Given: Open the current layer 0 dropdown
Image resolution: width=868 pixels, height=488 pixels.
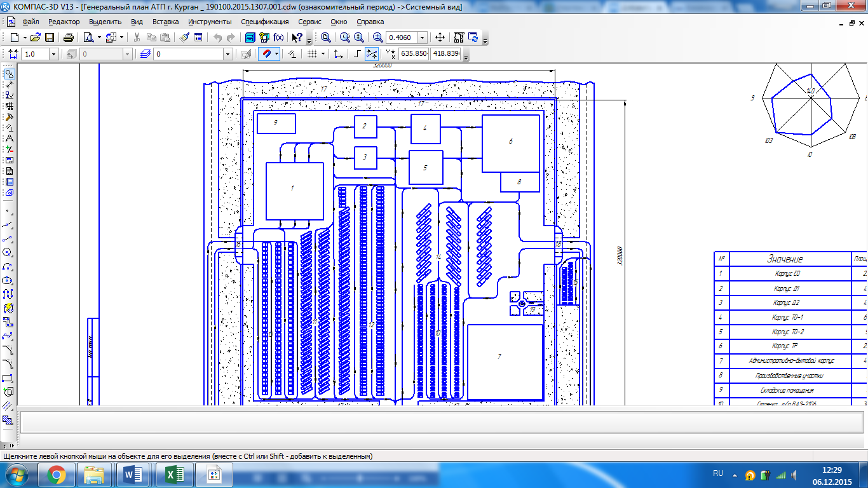Looking at the screenshot, I should coord(228,54).
